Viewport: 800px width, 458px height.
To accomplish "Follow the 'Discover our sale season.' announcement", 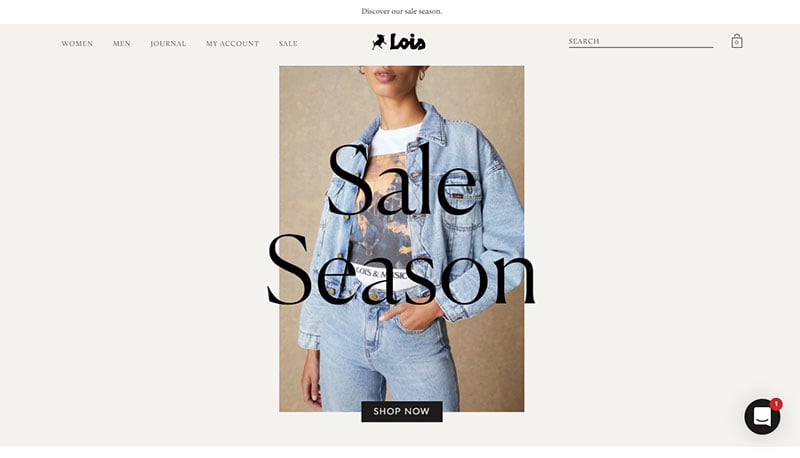I will click(402, 11).
